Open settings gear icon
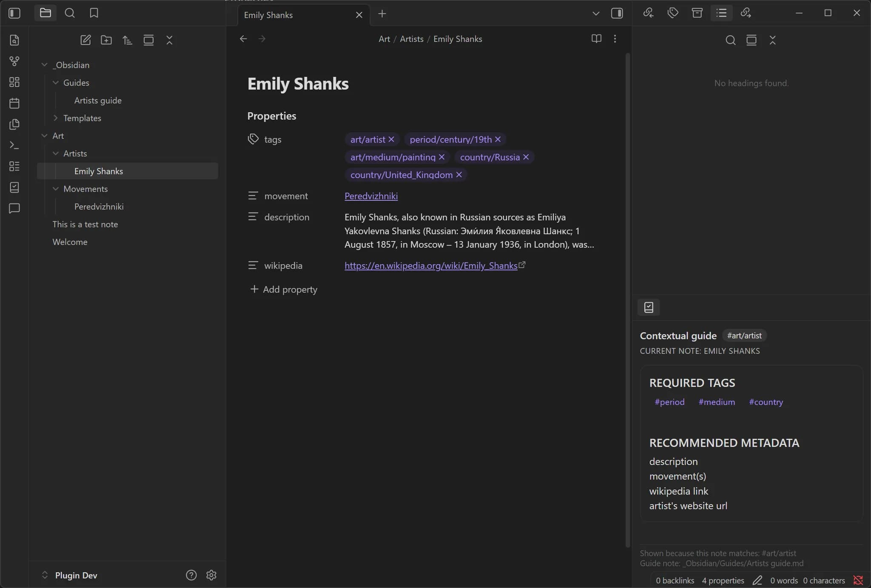Screen dimensions: 871x588 pyautogui.click(x=211, y=575)
